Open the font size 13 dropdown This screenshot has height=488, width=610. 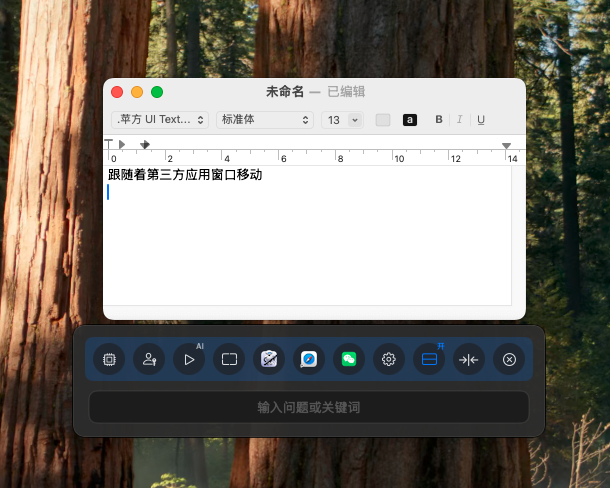point(341,120)
